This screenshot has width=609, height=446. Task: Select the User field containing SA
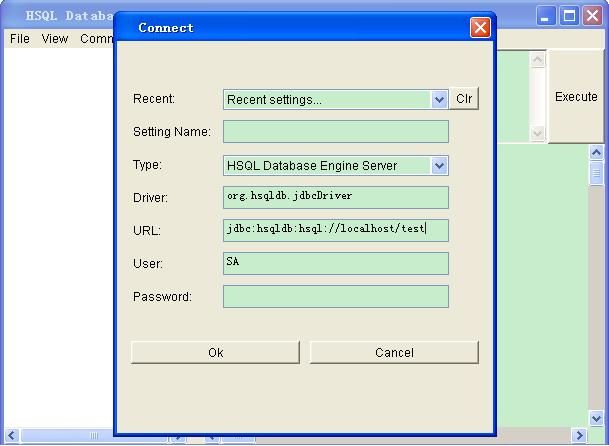pos(336,263)
